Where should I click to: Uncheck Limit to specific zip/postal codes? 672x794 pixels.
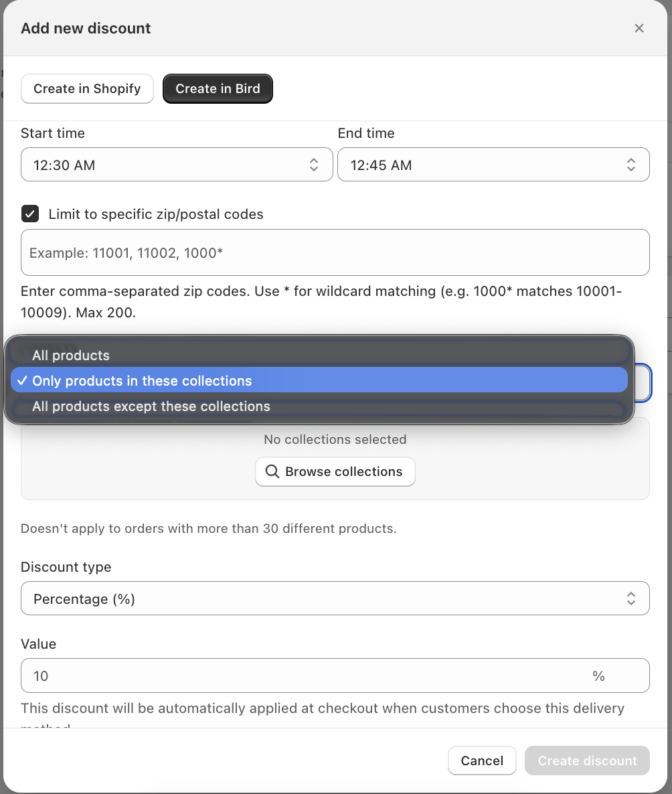tap(30, 214)
